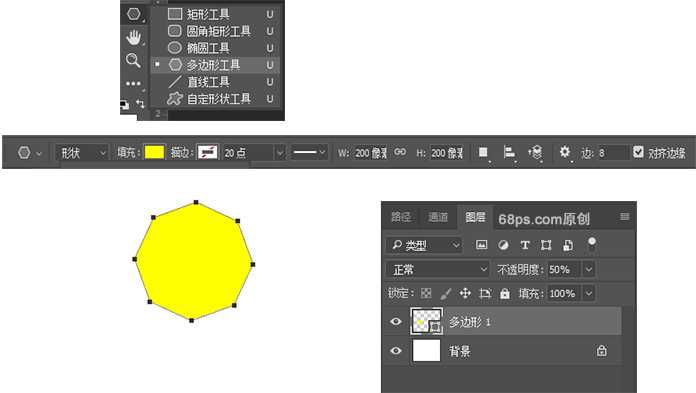Open the polygon settings gear icon
Viewport: 696px width, 393px height.
point(564,152)
